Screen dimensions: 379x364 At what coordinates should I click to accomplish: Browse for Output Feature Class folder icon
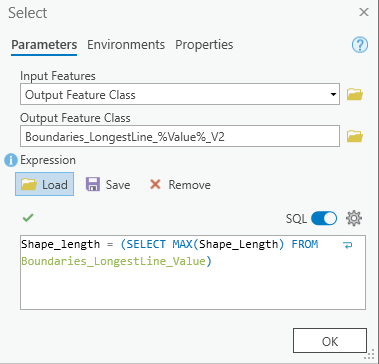click(x=355, y=136)
